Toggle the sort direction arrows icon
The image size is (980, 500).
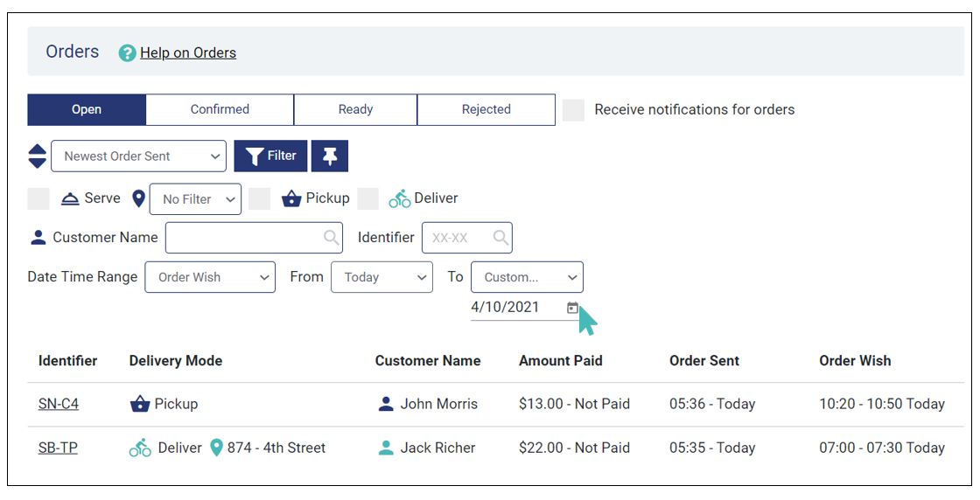(38, 156)
